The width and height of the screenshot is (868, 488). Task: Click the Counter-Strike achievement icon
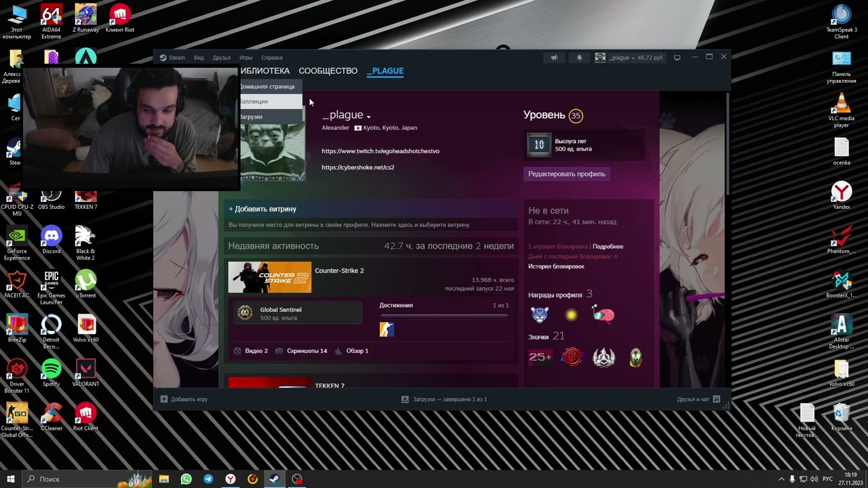(387, 329)
